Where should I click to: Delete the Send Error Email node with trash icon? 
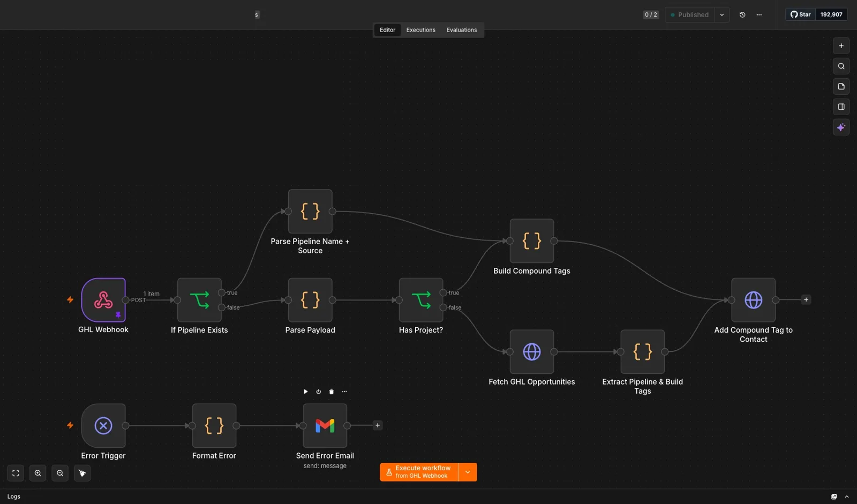[x=332, y=392]
